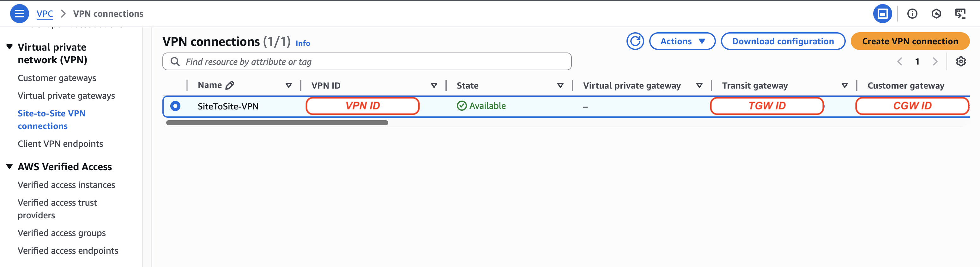This screenshot has width=980, height=267.
Task: Collapse Virtual private network (VPN) section
Action: (9, 47)
